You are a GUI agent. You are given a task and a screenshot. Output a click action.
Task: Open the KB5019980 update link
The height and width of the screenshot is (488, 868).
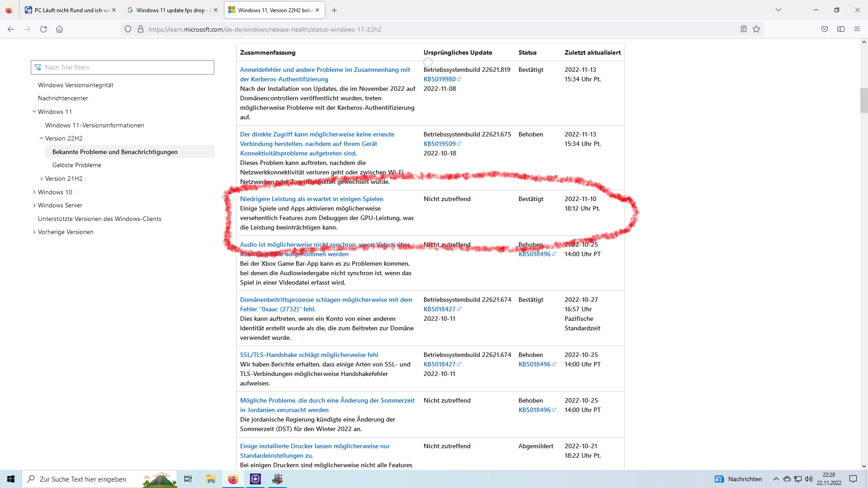(439, 79)
